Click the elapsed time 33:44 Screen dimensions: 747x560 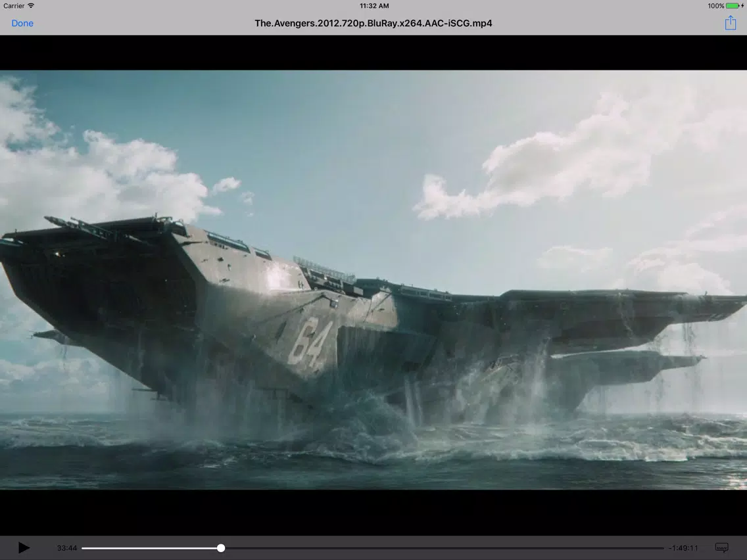click(x=66, y=548)
